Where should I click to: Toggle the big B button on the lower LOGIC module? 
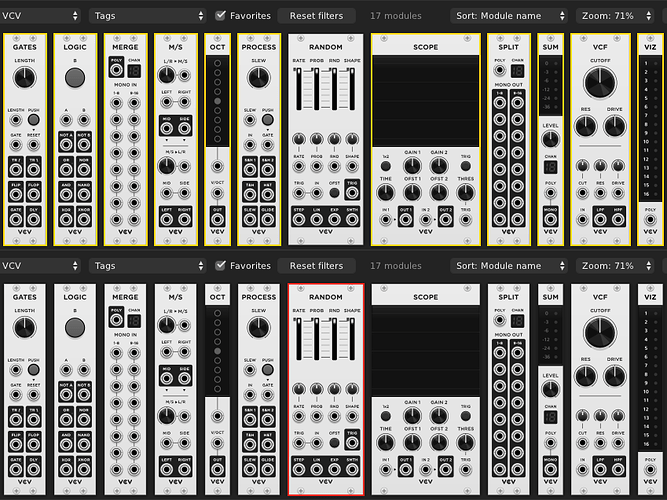(75, 328)
